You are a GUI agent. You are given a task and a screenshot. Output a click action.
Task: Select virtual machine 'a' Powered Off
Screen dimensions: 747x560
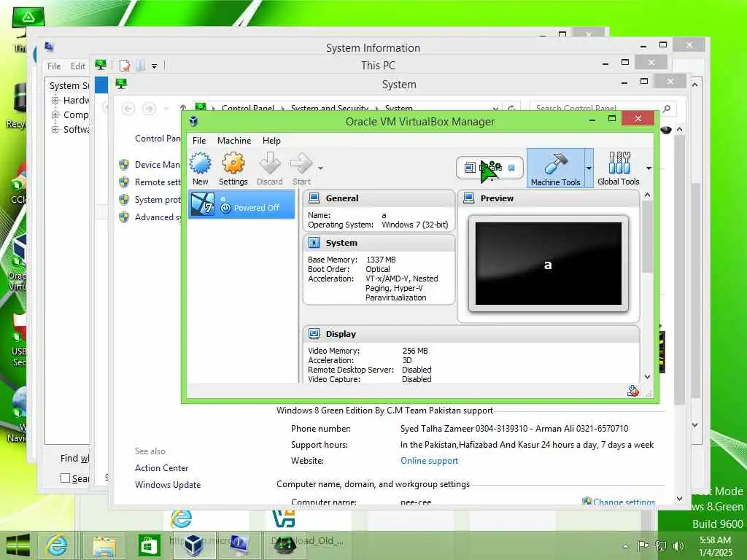241,204
